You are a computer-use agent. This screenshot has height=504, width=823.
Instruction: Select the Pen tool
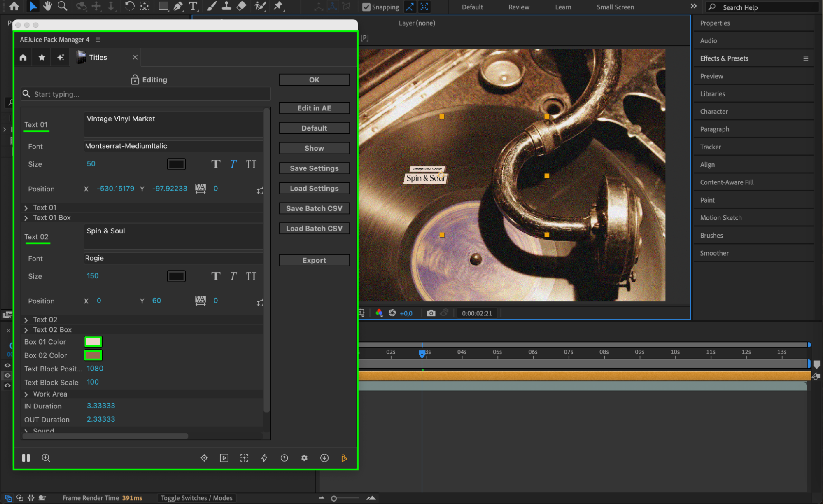(x=178, y=6)
